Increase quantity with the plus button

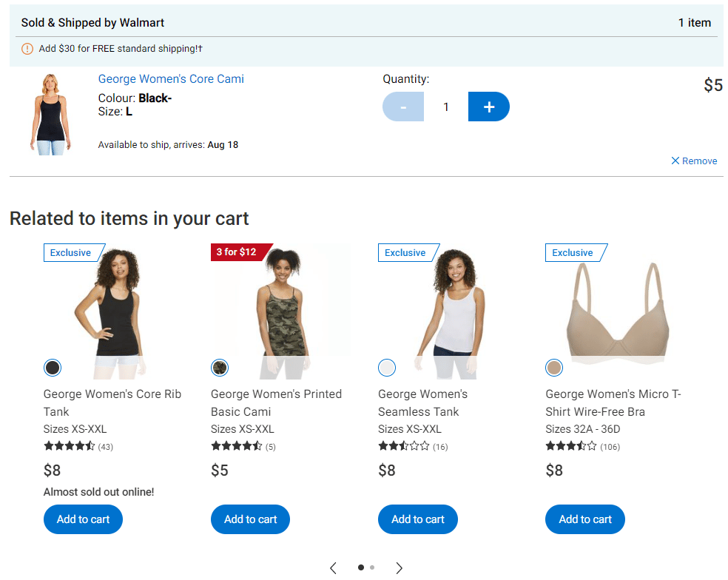[488, 107]
